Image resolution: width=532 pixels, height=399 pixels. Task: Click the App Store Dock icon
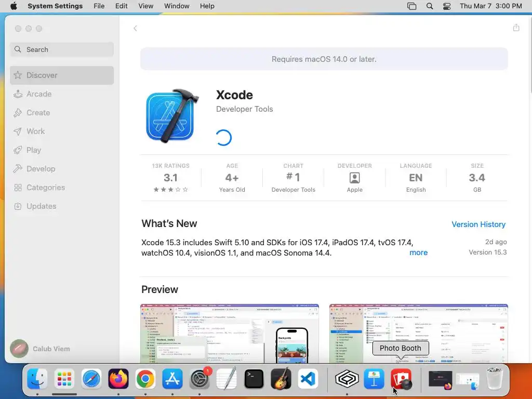click(172, 379)
